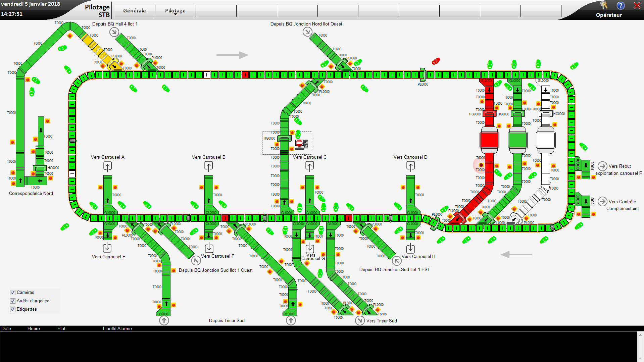
Task: Select the blocked computer workstation icon
Action: tap(301, 145)
